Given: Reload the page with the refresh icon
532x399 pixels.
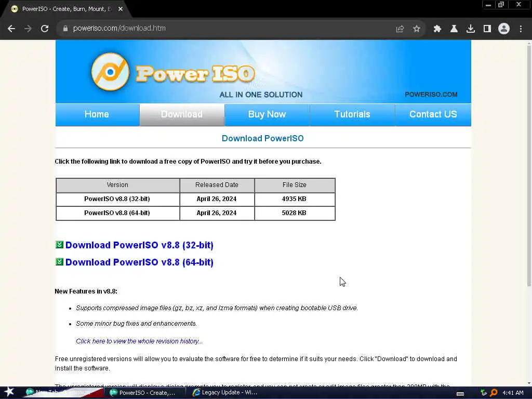Looking at the screenshot, I should click(45, 29).
